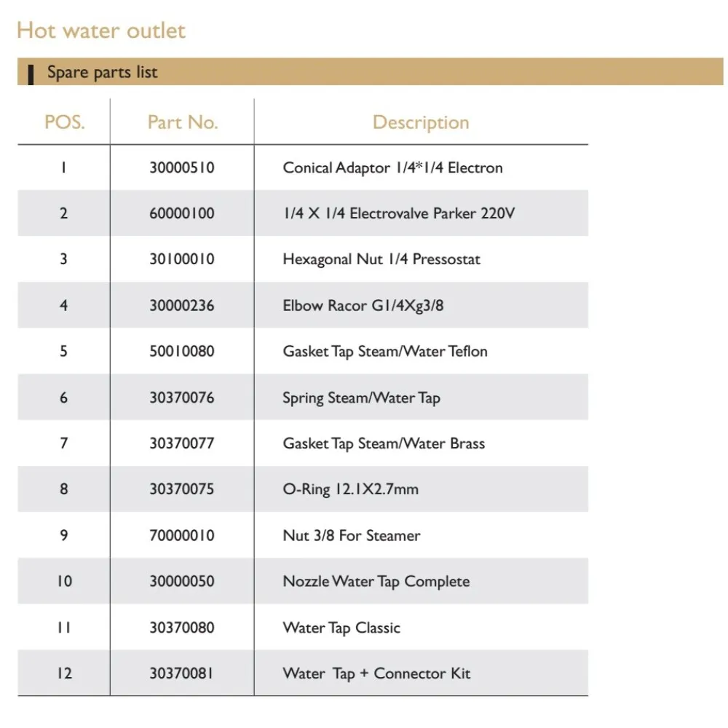The width and height of the screenshot is (728, 728).
Task: Select 'Spring Steam/Water Tap' description
Action: [x=361, y=398]
